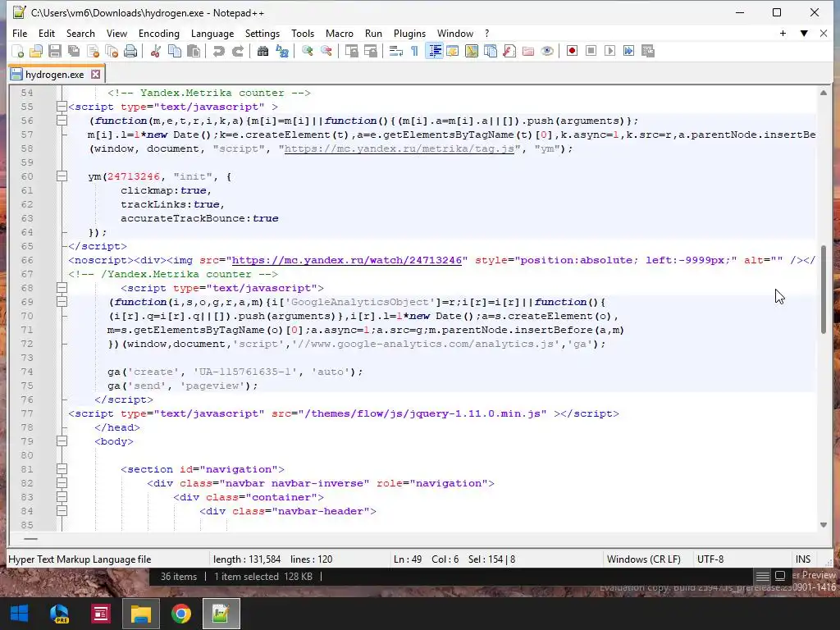Open the Plugins menu
This screenshot has width=840, height=630.
[409, 33]
